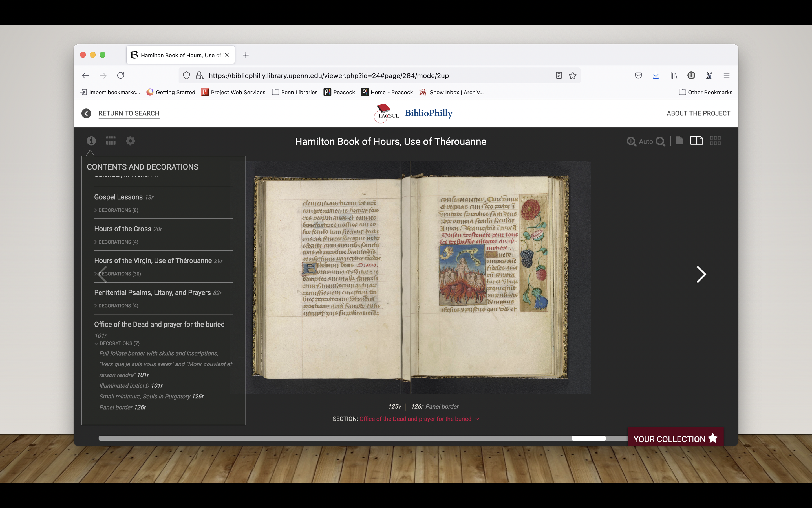The image size is (812, 508).
Task: Click the browser Back arrow
Action: (x=85, y=76)
